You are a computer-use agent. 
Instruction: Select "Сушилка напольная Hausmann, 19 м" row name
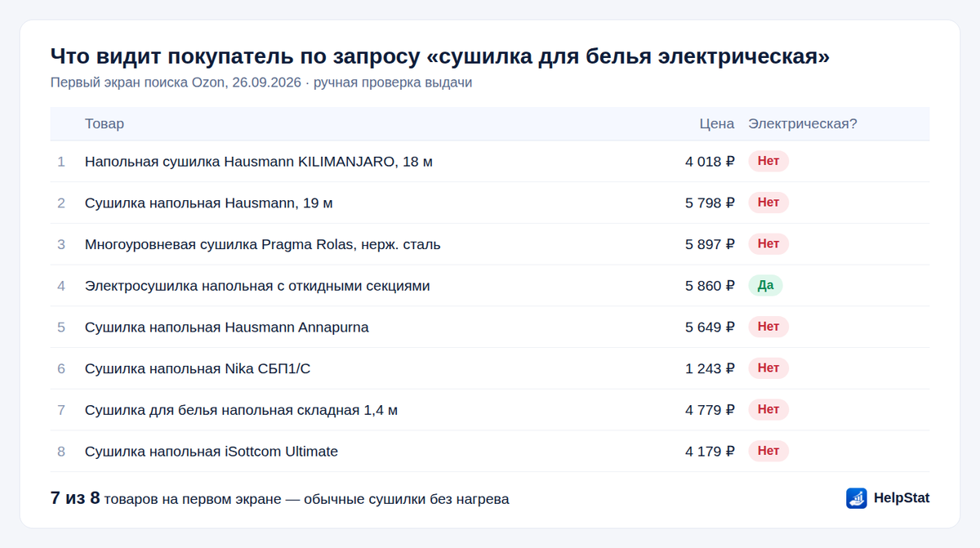pyautogui.click(x=209, y=203)
